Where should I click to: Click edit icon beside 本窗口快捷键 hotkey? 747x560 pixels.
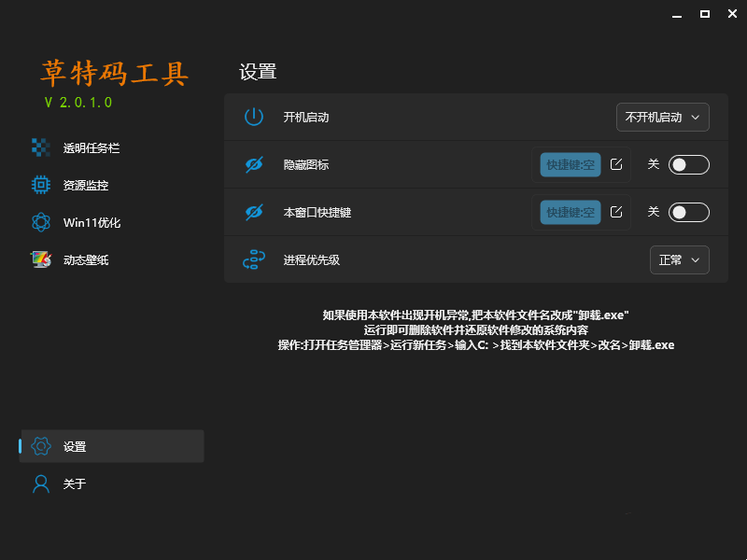coord(616,212)
